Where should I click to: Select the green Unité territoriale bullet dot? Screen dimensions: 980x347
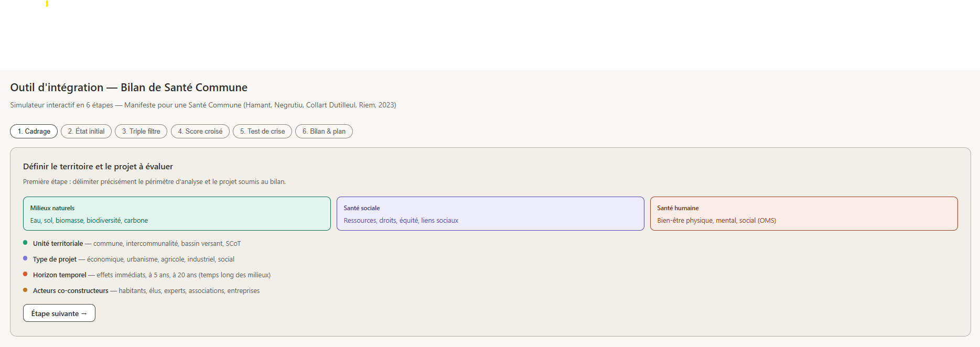[25, 243]
